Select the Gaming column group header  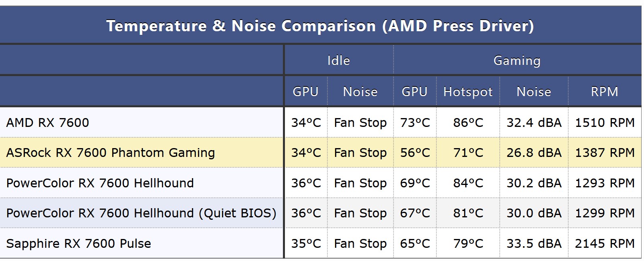(517, 60)
